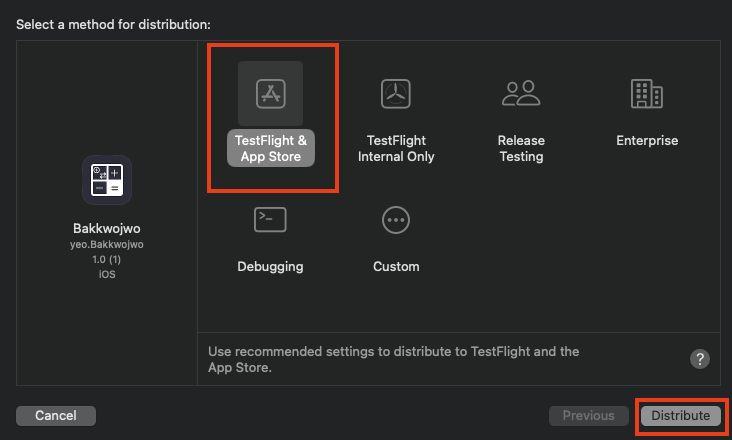Viewport: 732px width, 440px height.
Task: Click the 'iOS' platform text
Action: (107, 274)
